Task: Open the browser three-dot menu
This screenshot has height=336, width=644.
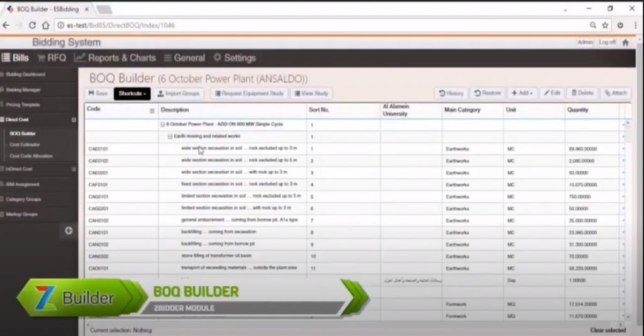Action: [635, 25]
